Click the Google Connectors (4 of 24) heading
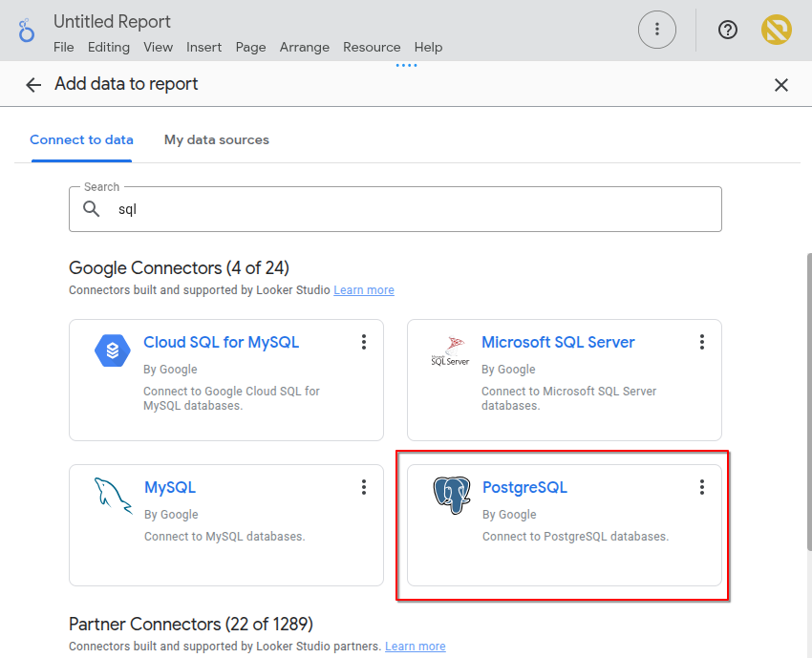This screenshot has width=812, height=658. (x=179, y=268)
